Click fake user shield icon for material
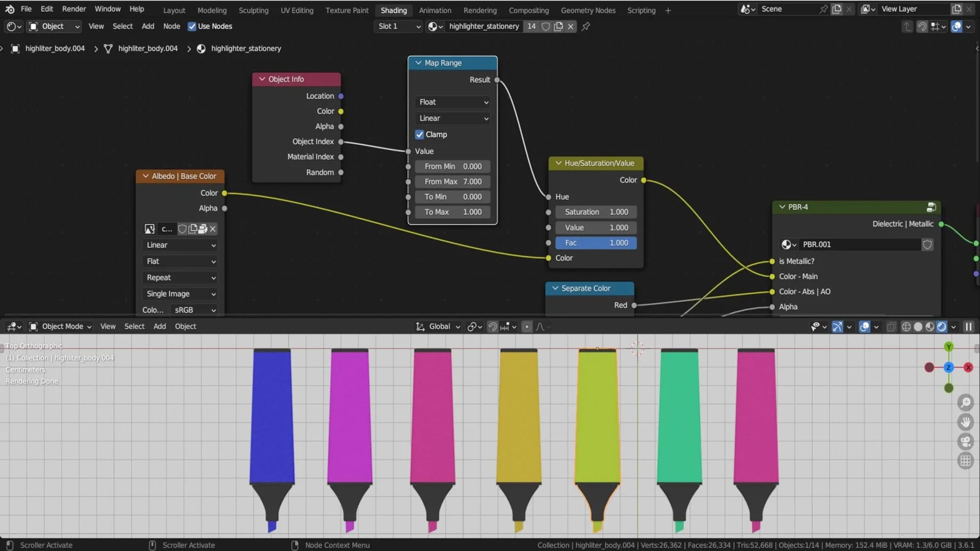The height and width of the screenshot is (551, 980). point(546,26)
